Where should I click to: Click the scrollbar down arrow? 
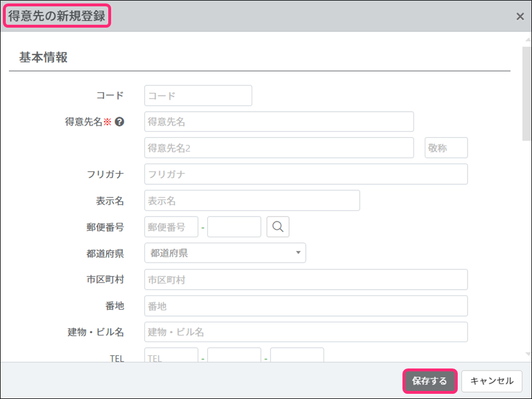pyautogui.click(x=527, y=355)
